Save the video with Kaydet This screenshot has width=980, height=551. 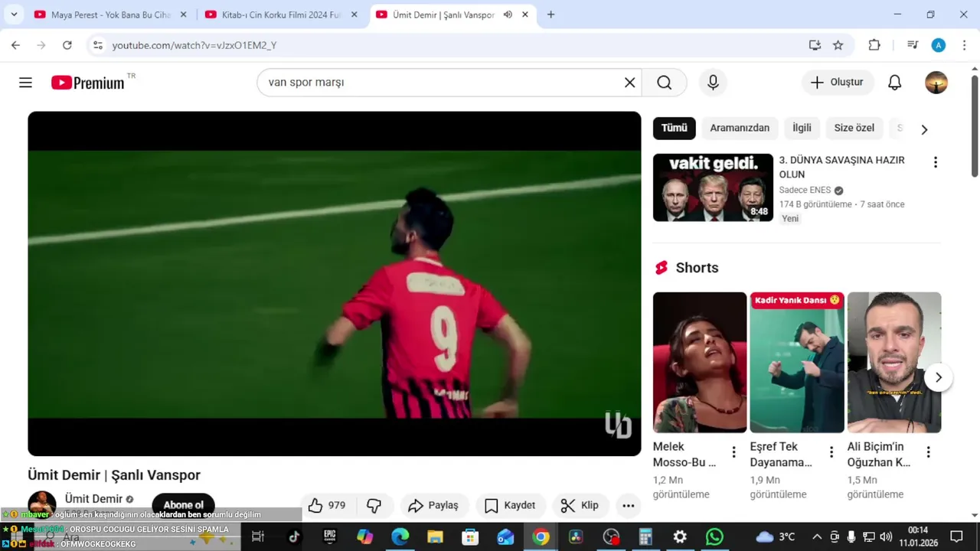pos(510,505)
